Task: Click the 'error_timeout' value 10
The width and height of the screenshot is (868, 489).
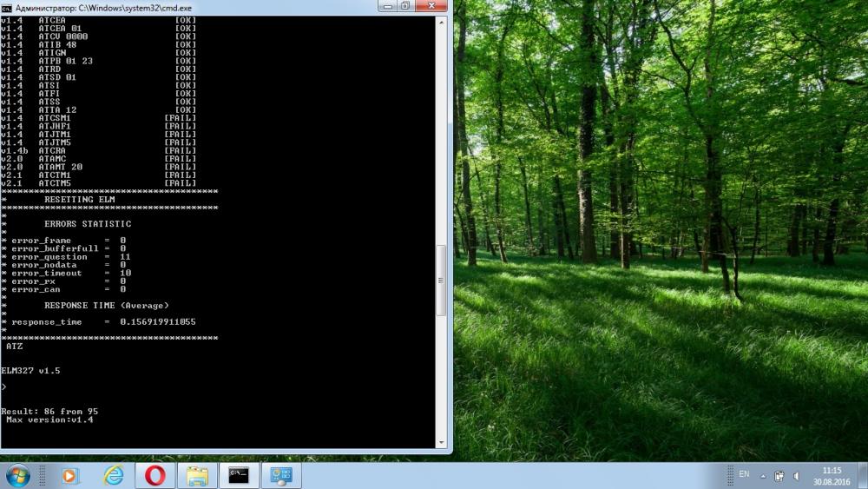Action: [126, 273]
